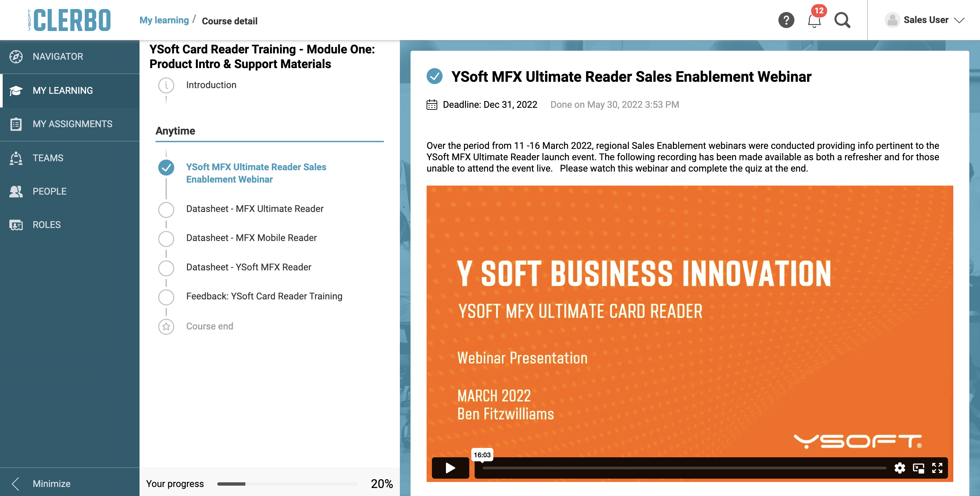Click the webinar title completed checkmark icon
The width and height of the screenshot is (980, 496).
click(435, 76)
